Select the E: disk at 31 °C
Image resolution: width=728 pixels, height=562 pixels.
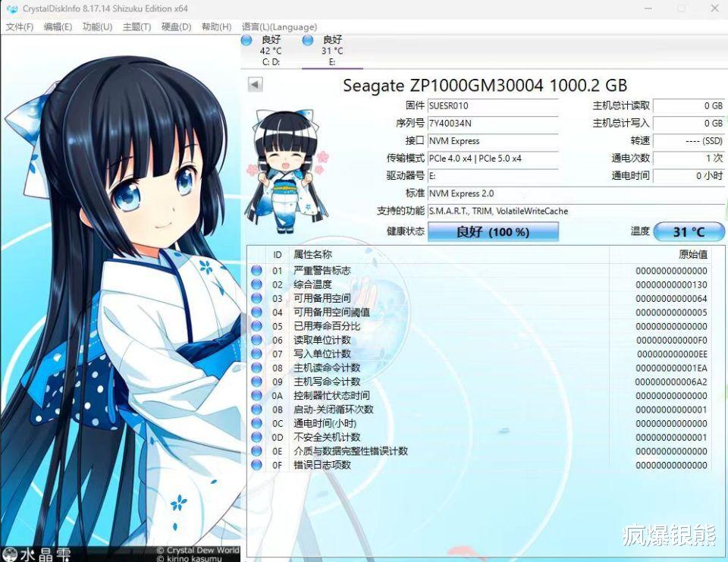(332, 51)
